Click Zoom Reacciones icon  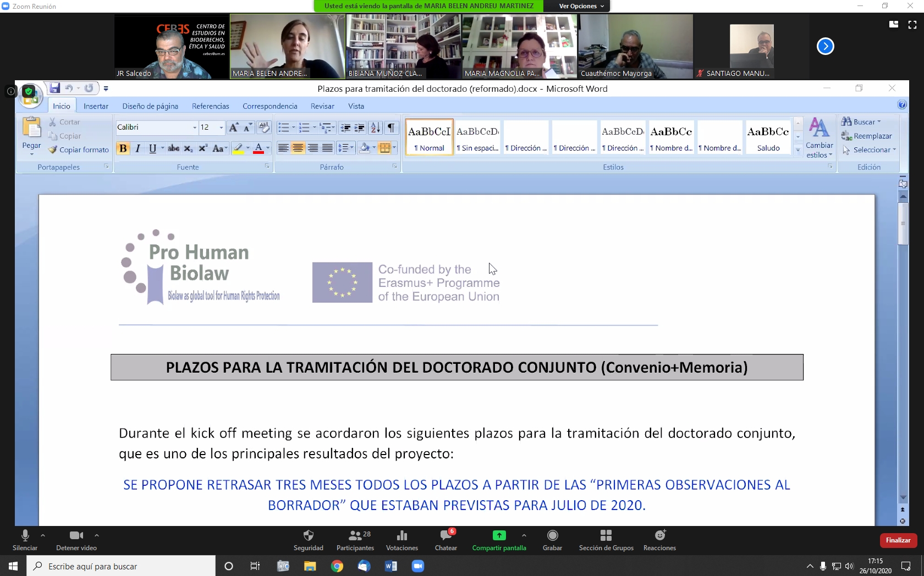(660, 540)
